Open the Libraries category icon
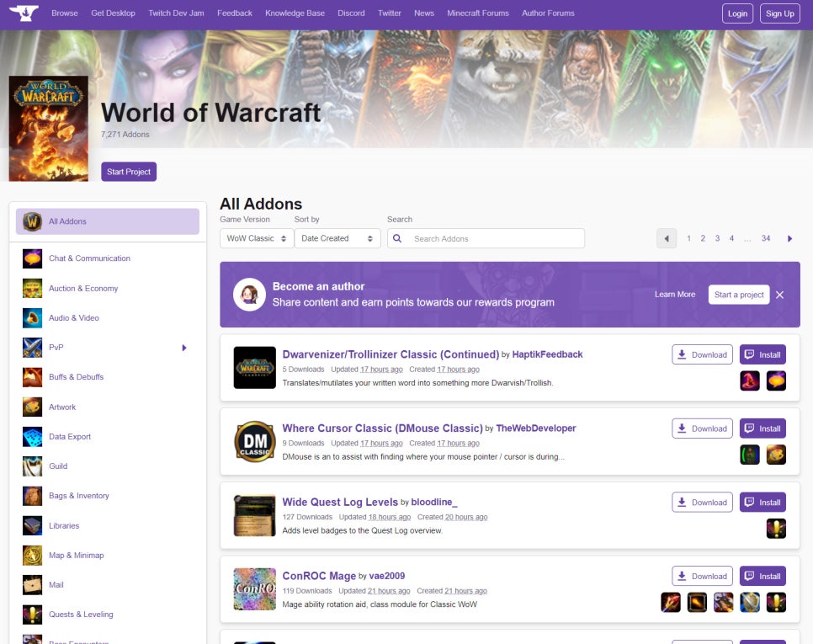813x644 pixels. pos(32,526)
